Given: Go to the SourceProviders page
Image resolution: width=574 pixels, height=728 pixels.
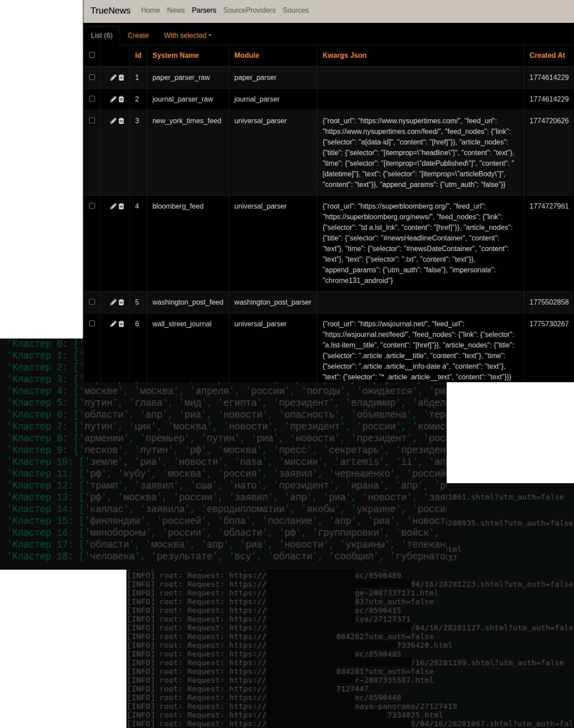Looking at the screenshot, I should [249, 10].
